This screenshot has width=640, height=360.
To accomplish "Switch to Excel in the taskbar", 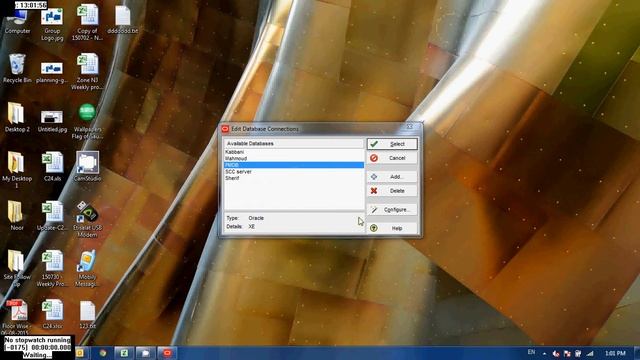I will tap(124, 353).
